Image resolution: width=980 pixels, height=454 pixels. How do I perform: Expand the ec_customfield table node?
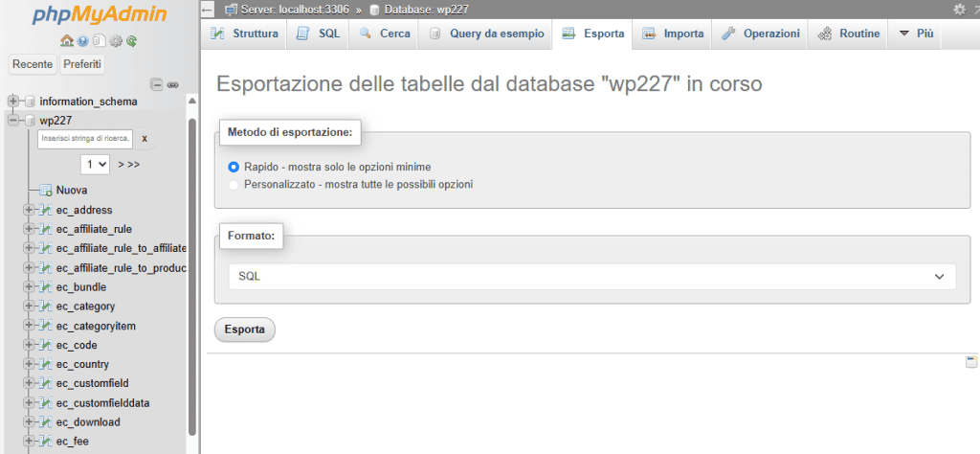[x=28, y=383]
